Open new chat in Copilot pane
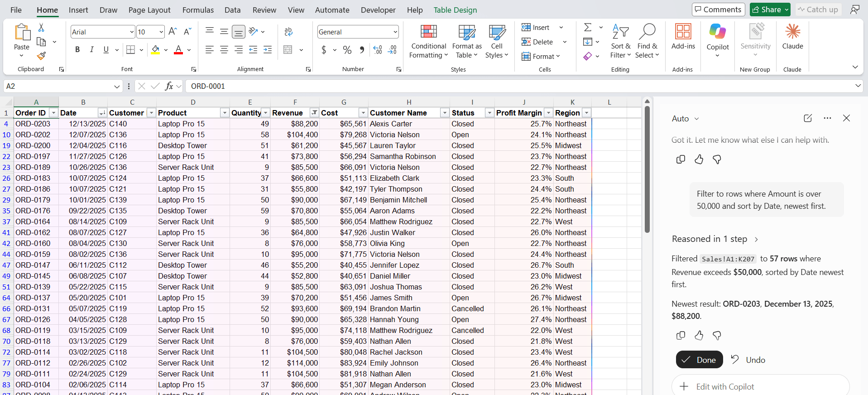 (x=808, y=118)
